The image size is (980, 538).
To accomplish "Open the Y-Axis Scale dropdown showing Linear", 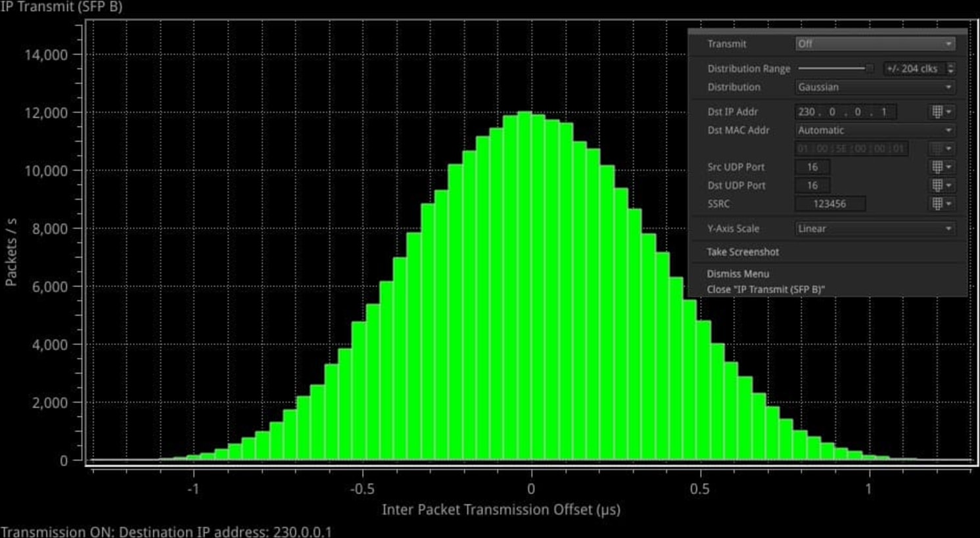I will tap(874, 228).
